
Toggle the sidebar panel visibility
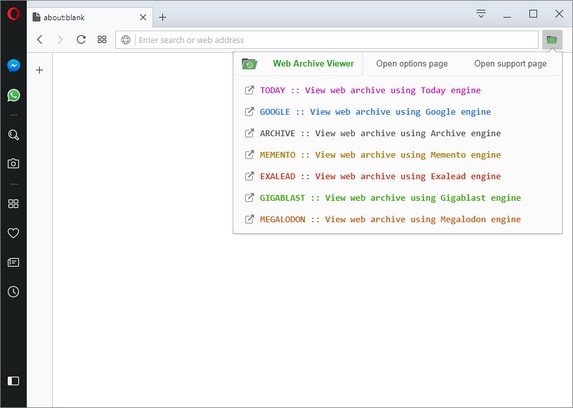point(14,381)
